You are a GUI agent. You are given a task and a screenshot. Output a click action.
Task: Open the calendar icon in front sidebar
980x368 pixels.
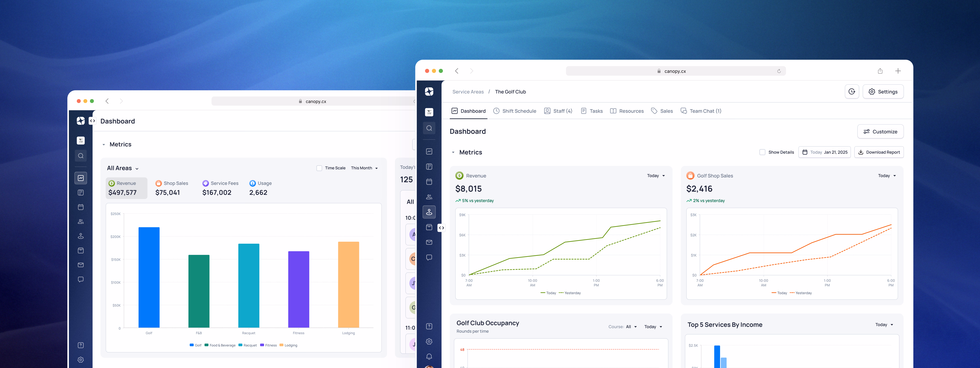pos(429,182)
